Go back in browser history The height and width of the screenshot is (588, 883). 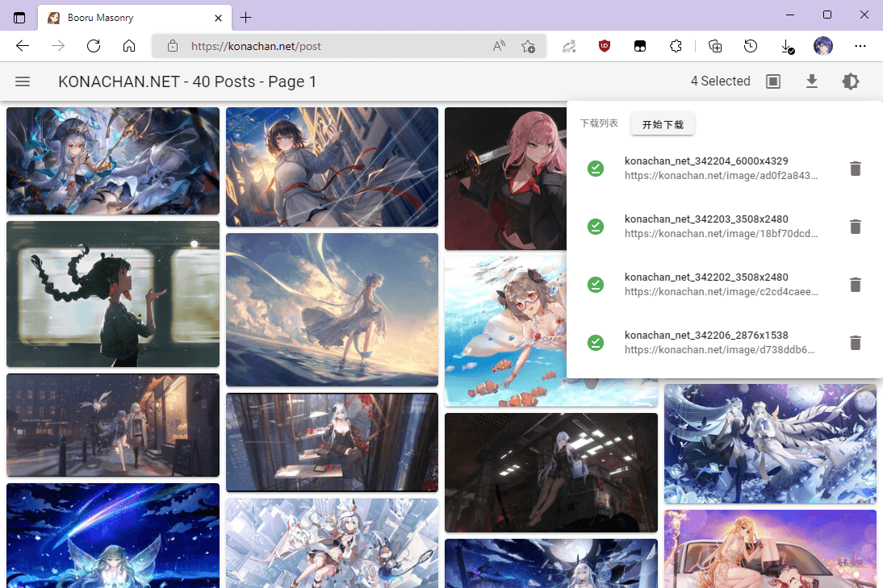point(23,46)
